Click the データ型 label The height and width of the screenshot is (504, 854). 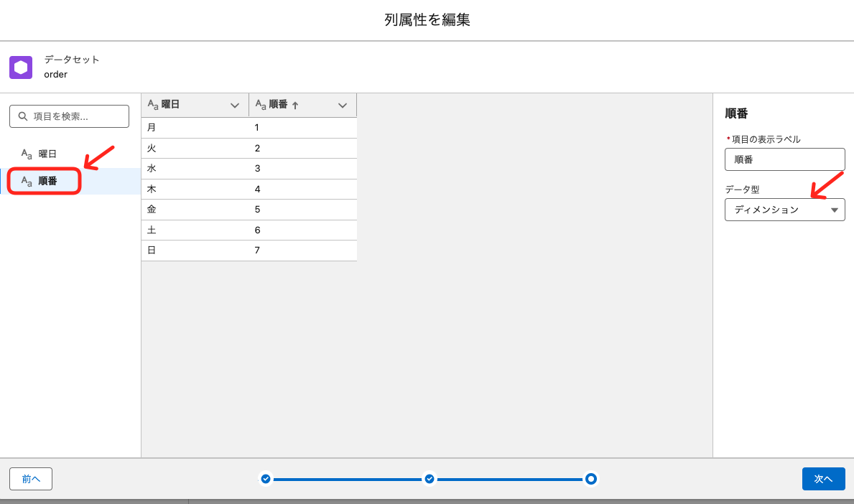tap(742, 190)
